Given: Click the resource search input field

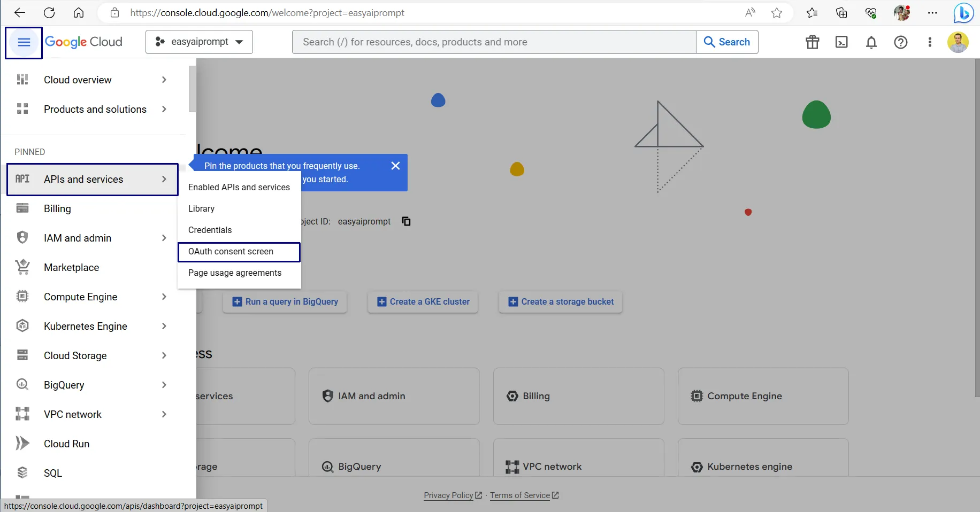Looking at the screenshot, I should pos(494,42).
